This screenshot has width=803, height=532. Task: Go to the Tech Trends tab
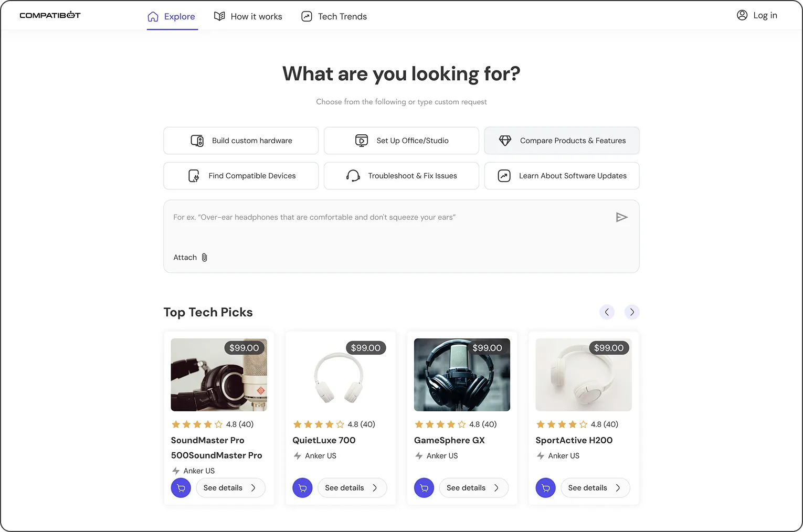pos(334,16)
